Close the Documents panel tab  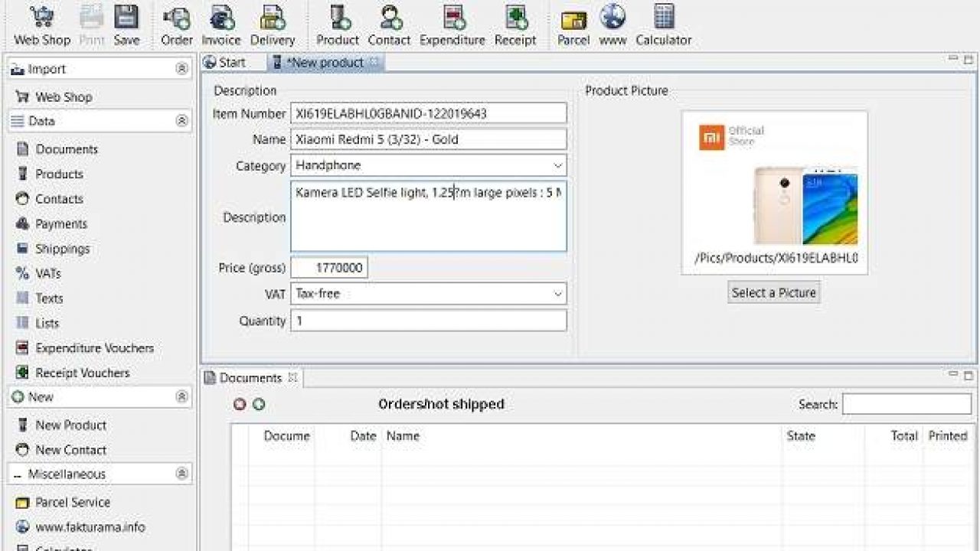coord(292,377)
